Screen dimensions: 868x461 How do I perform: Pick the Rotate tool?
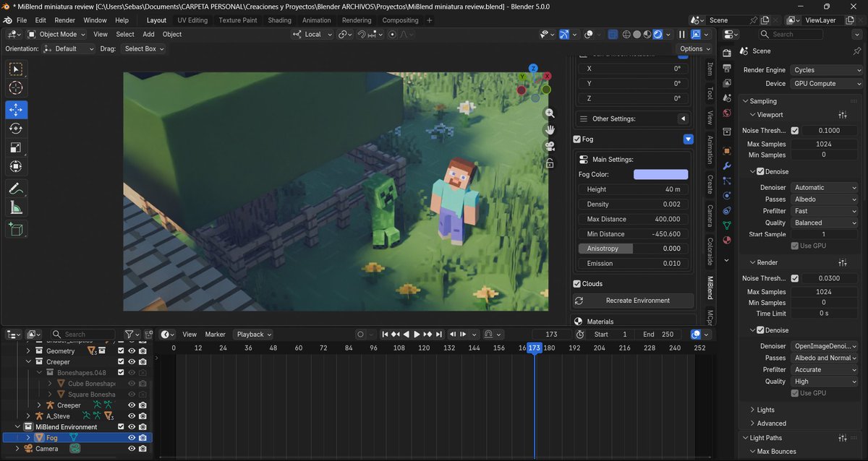coord(16,129)
